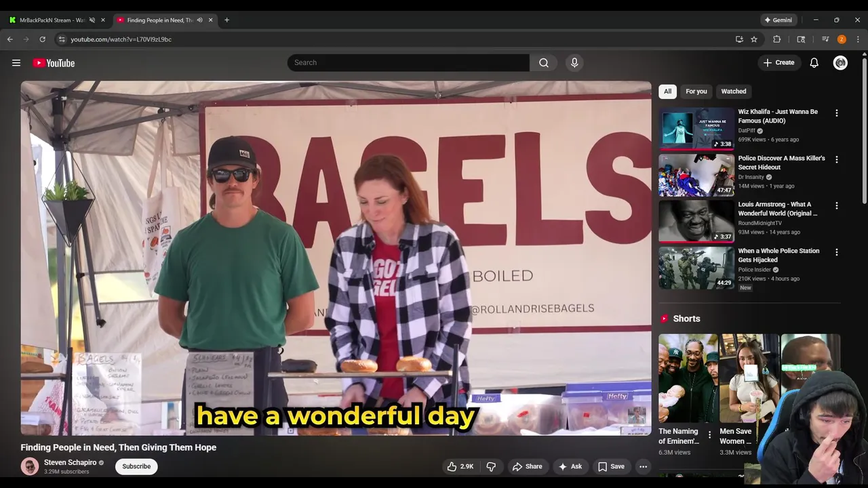Click the Police Insider channel name

click(754, 270)
